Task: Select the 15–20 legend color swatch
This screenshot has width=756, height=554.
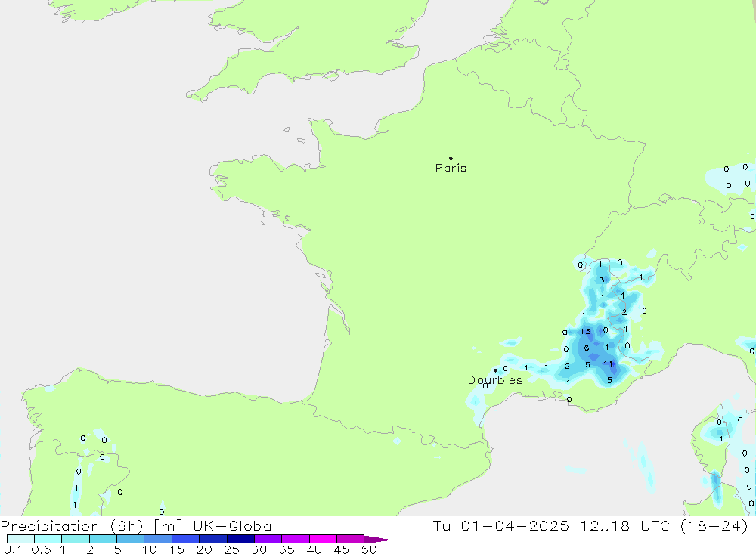Action: [x=186, y=539]
